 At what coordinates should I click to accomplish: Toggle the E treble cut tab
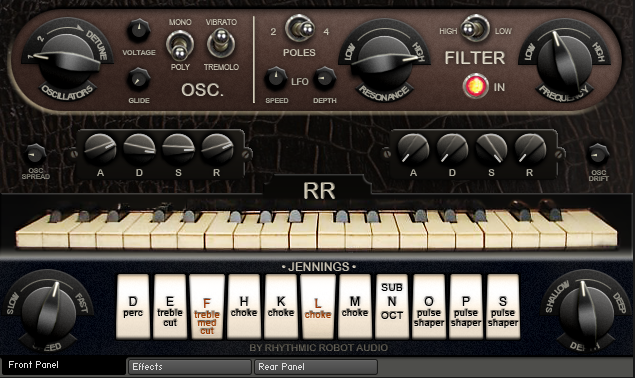[170, 306]
